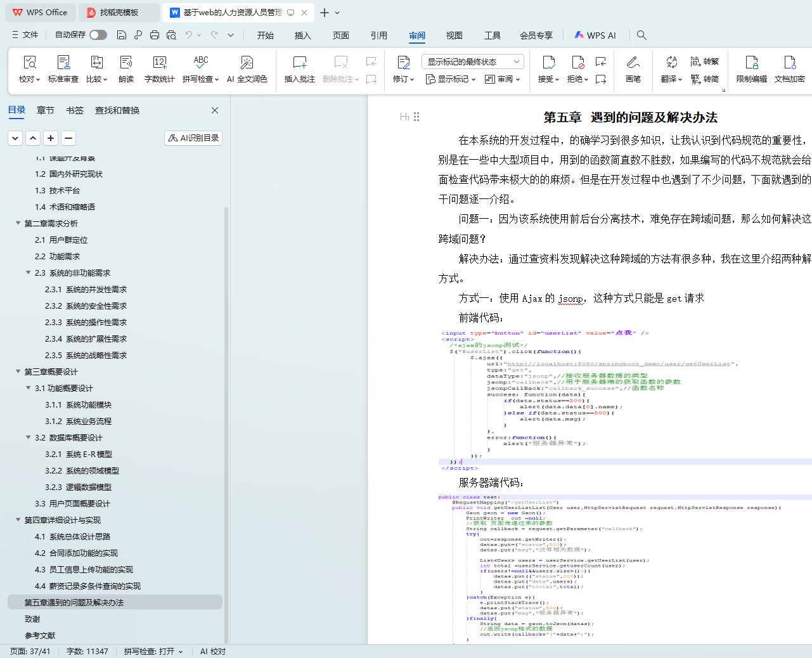
Task: Go to 参考文献 in the outline
Action: pyautogui.click(x=40, y=635)
